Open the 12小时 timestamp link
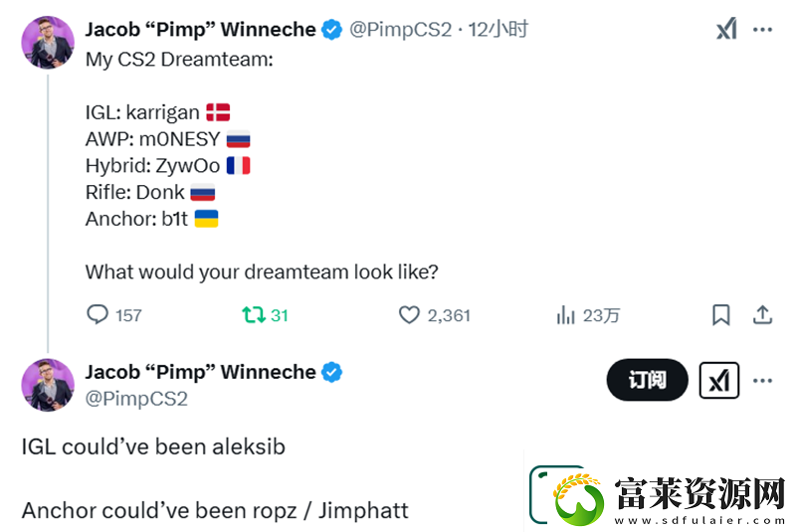The height and width of the screenshot is (532, 796). click(498, 30)
